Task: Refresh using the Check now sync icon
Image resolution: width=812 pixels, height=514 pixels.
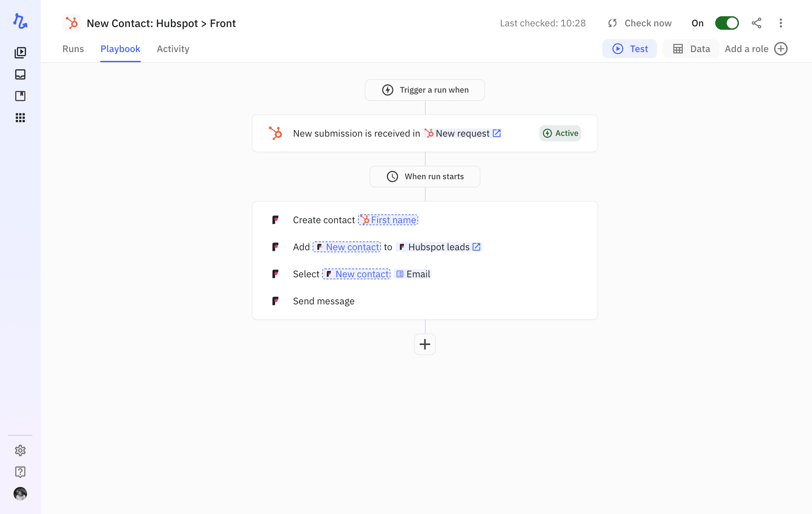Action: pos(612,23)
